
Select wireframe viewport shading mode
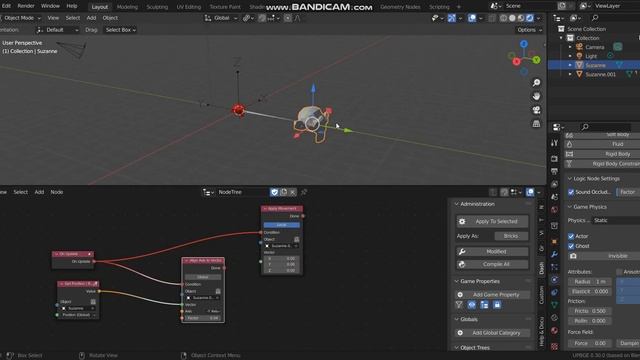(x=504, y=18)
